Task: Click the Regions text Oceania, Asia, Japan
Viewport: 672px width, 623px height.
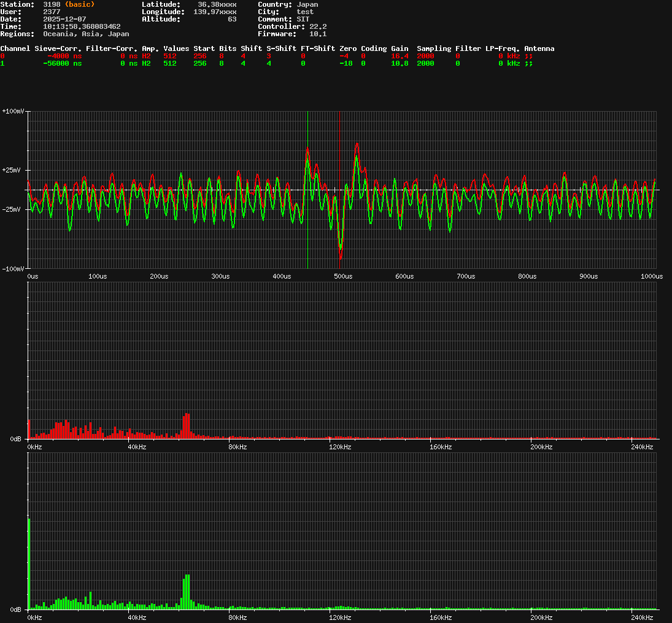Action: pyautogui.click(x=86, y=34)
